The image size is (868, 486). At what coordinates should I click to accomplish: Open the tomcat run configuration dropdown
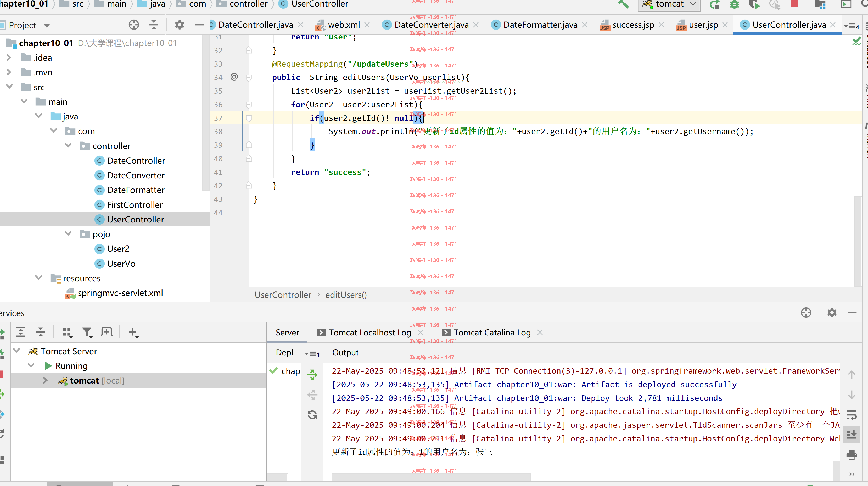point(669,4)
